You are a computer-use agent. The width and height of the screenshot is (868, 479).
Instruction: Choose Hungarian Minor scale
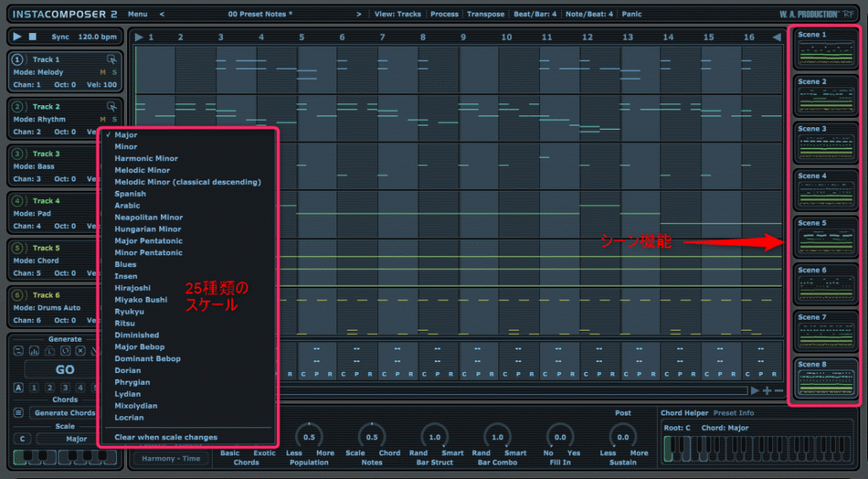coord(147,229)
